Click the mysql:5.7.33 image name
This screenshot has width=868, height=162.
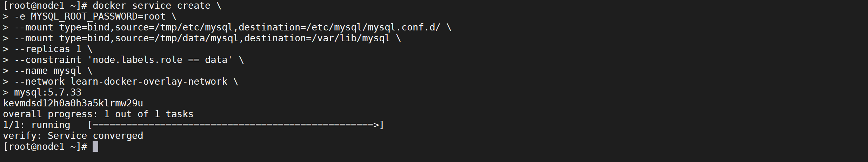(x=48, y=92)
